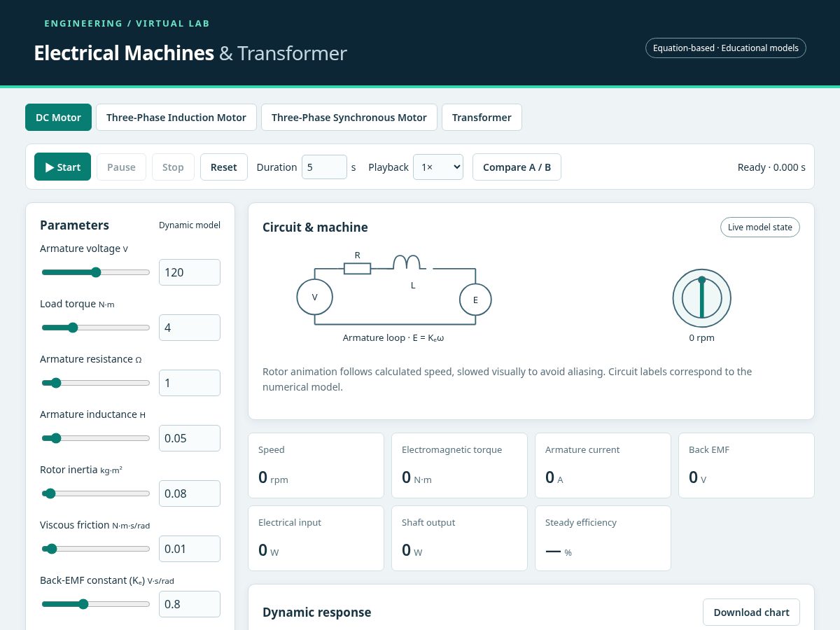Adjust the Back-EMF constant slider

click(x=96, y=604)
